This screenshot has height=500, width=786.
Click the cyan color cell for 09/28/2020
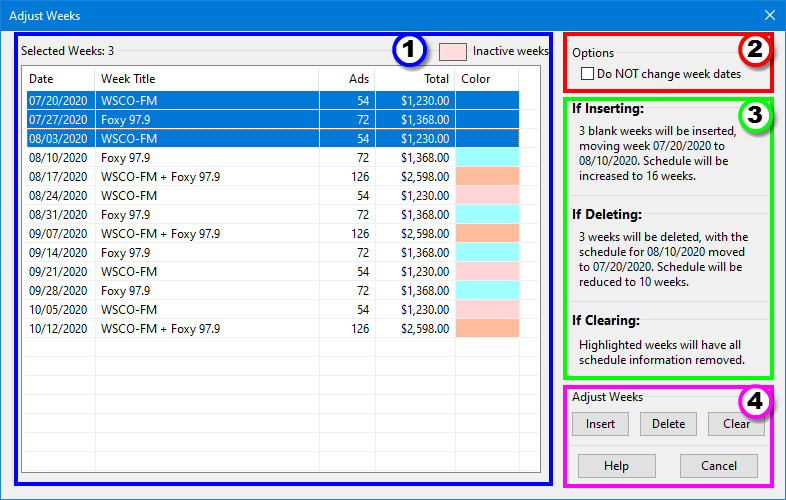point(487,291)
